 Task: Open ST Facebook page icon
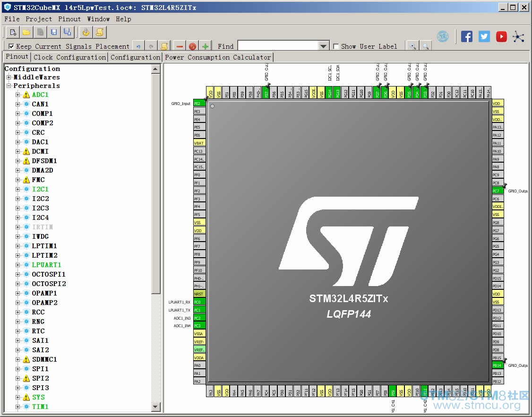466,36
